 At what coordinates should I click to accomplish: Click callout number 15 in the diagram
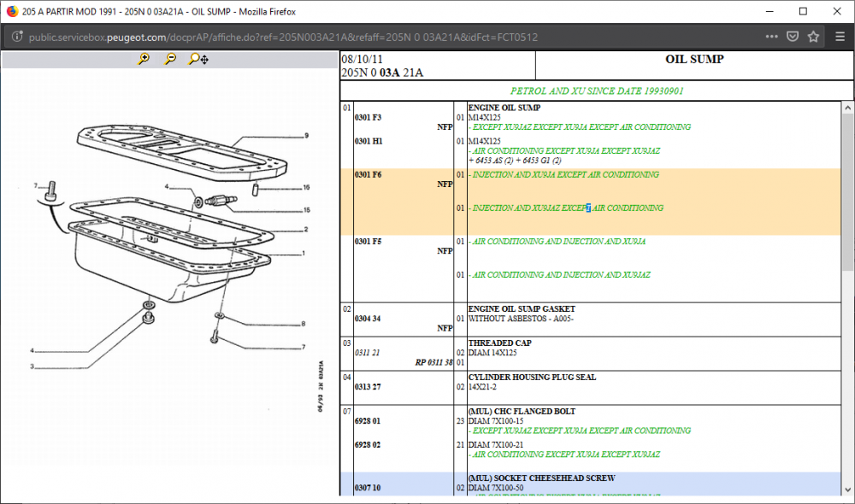click(306, 210)
